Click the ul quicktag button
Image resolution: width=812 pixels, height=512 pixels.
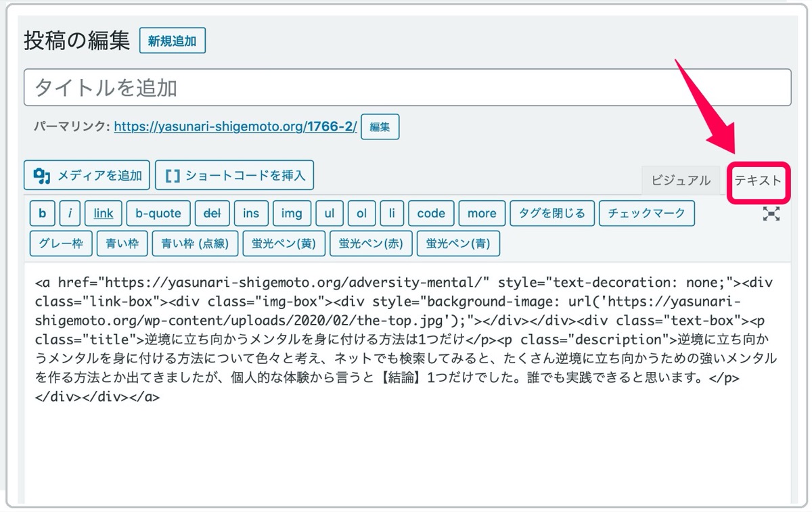pos(330,213)
